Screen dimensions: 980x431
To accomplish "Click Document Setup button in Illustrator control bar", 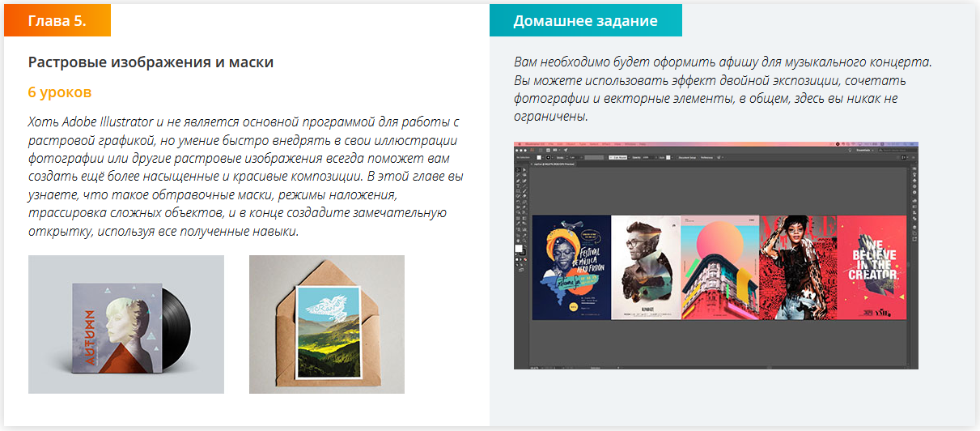I will pyautogui.click(x=687, y=157).
